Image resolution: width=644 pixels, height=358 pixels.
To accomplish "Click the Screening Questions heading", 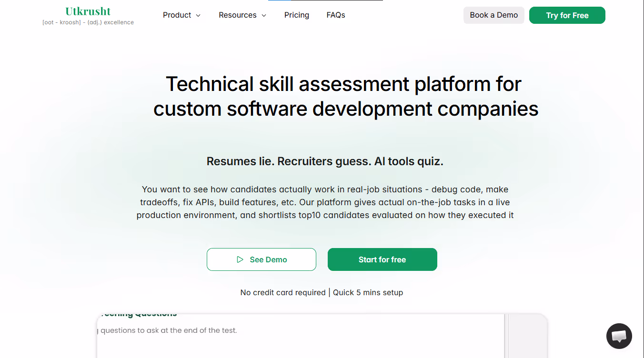I will tap(139, 313).
